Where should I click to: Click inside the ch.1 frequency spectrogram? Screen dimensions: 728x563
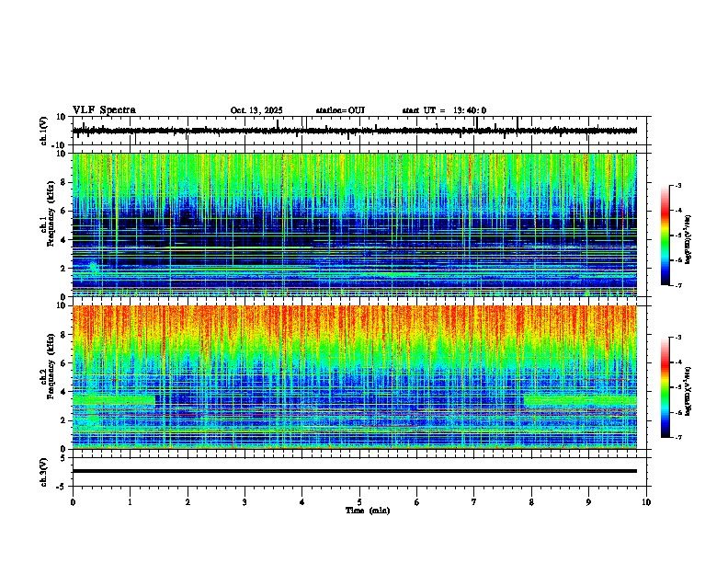(355, 224)
